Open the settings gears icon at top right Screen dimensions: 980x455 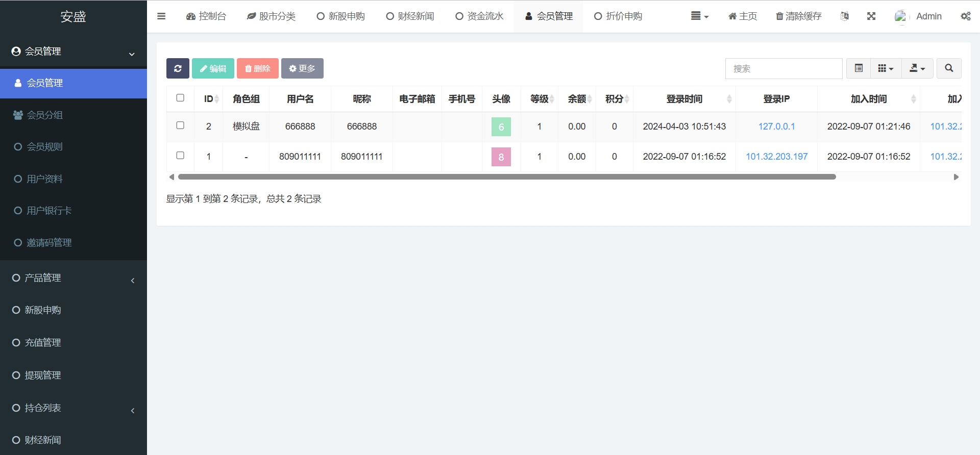(x=965, y=16)
